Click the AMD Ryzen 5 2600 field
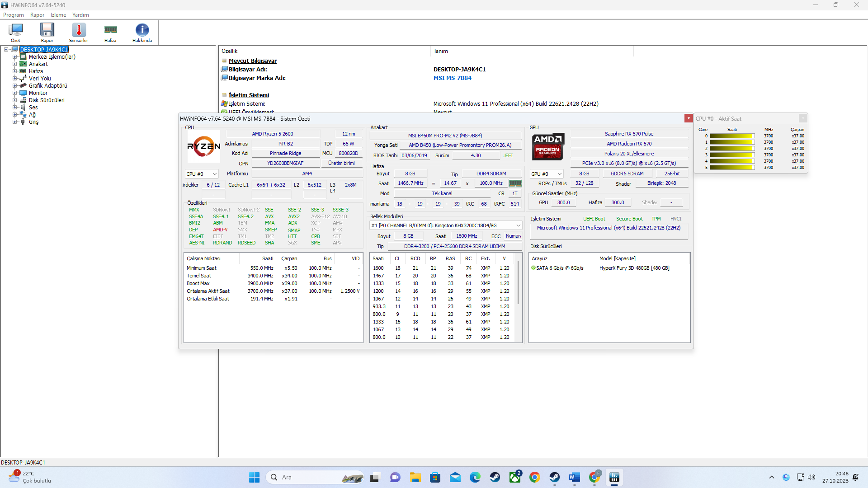The image size is (868, 488). 273,134
